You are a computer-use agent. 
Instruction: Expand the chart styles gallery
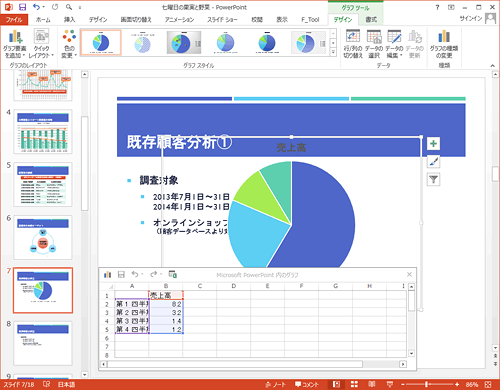[x=333, y=52]
